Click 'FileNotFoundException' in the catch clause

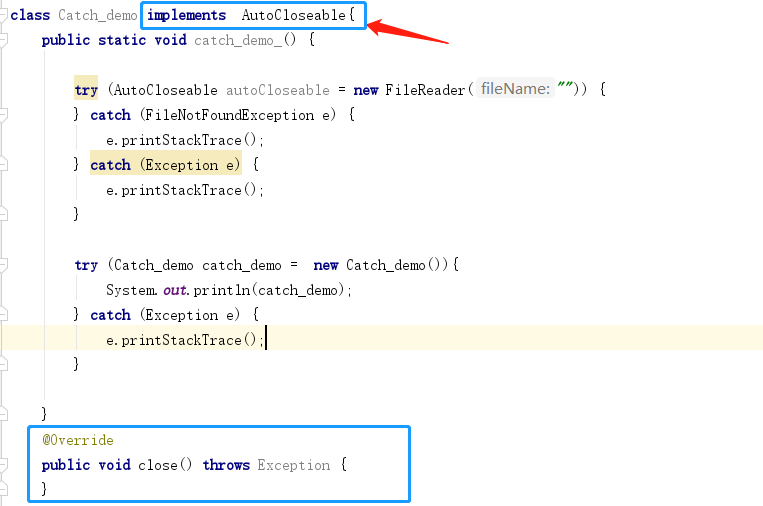[229, 115]
